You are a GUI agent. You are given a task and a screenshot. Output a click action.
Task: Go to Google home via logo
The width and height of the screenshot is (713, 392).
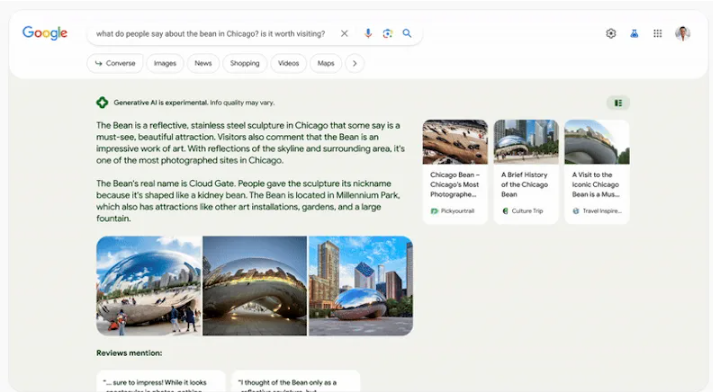(x=45, y=33)
